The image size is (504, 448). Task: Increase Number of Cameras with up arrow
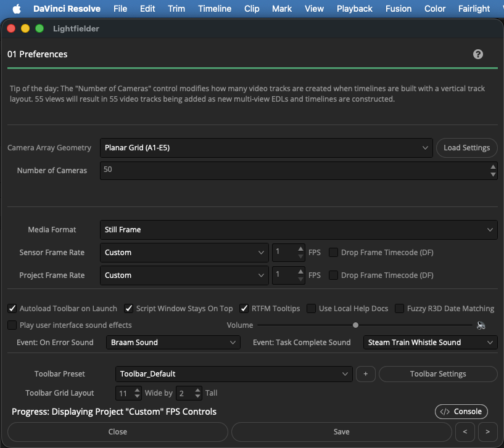493,166
